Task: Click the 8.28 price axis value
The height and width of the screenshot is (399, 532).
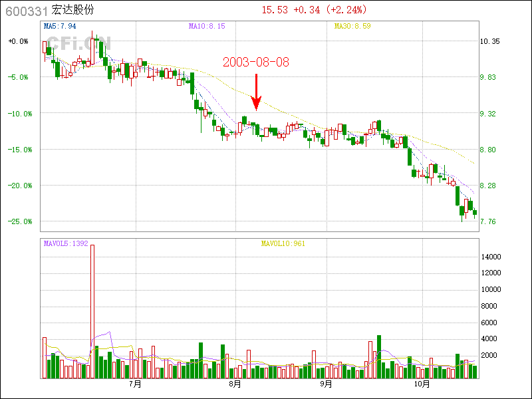Action: (487, 186)
